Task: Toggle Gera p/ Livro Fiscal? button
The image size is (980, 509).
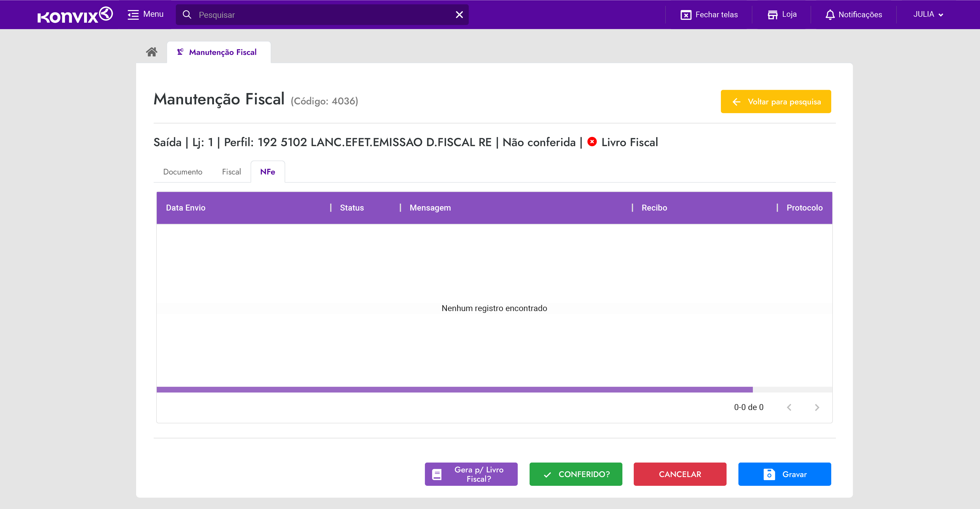Action: click(x=471, y=474)
